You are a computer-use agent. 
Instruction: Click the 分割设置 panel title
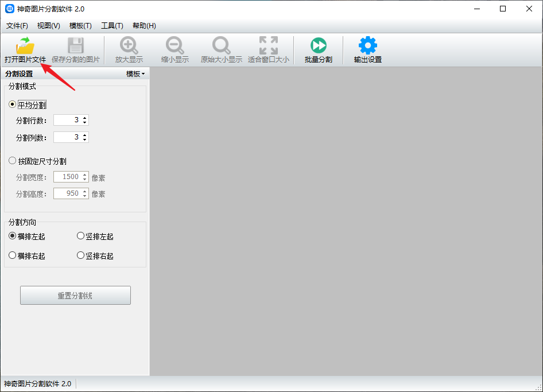pos(19,74)
